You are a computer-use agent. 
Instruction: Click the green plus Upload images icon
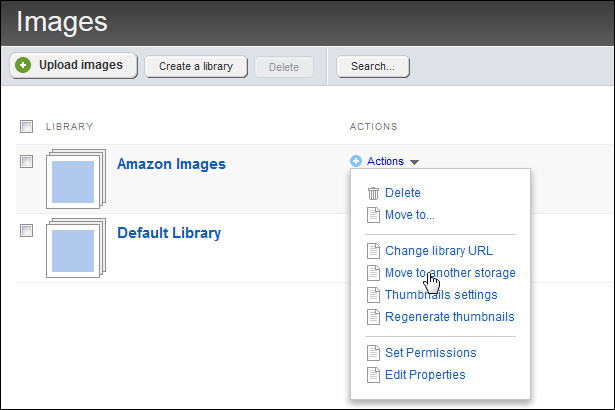pos(24,66)
